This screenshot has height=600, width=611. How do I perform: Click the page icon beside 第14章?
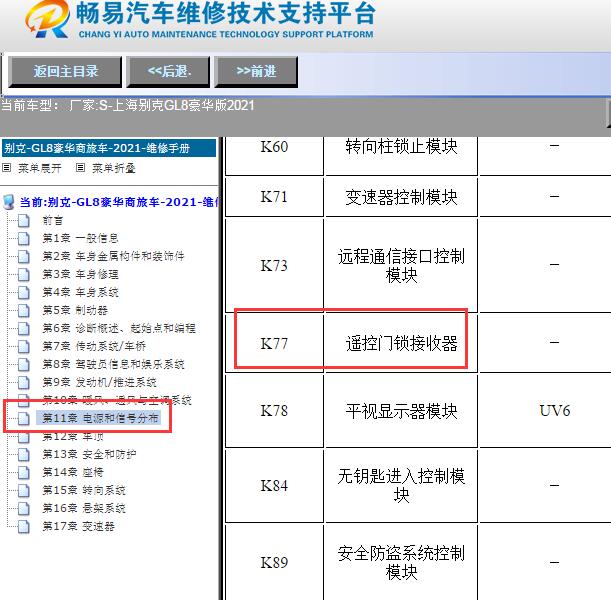click(x=24, y=472)
